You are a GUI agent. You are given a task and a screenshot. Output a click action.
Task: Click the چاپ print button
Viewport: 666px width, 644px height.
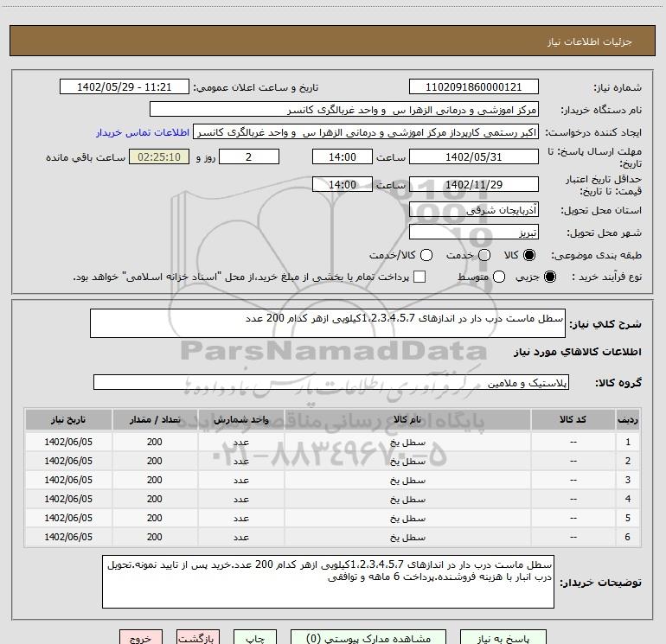coord(255,638)
